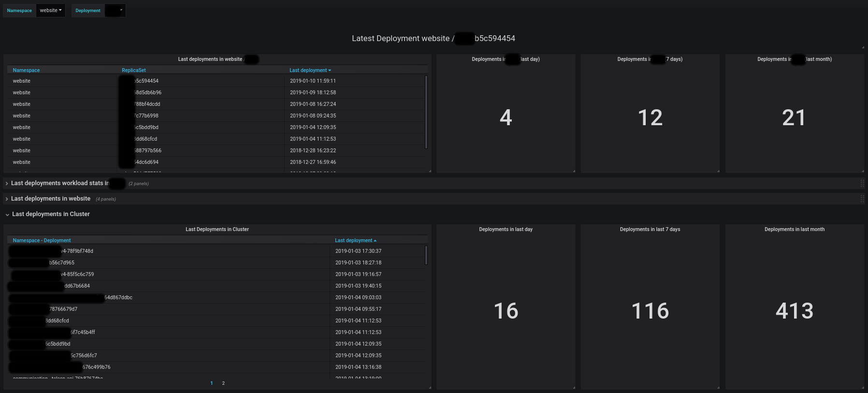Select the timestamp 2019-01-04 13:16:38
This screenshot has width=868, height=393.
(359, 367)
